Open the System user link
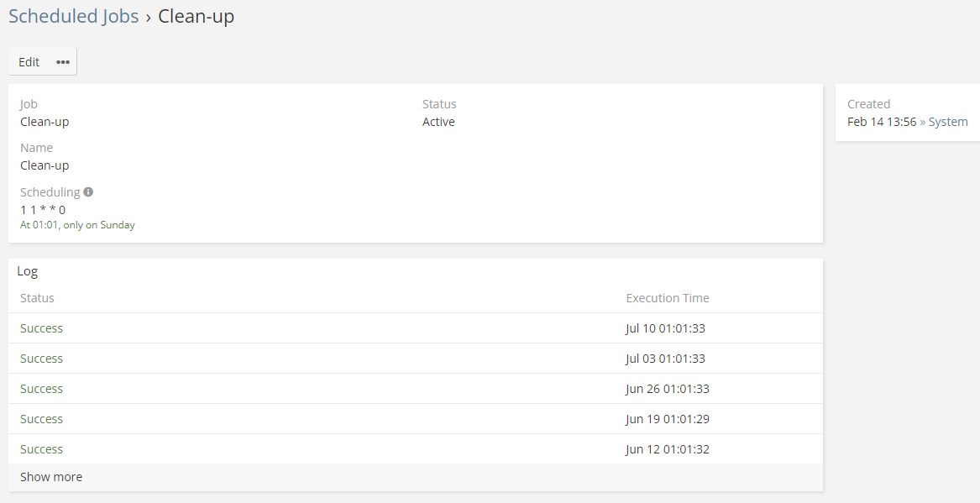Viewport: 980px width, 503px height. pyautogui.click(x=948, y=122)
